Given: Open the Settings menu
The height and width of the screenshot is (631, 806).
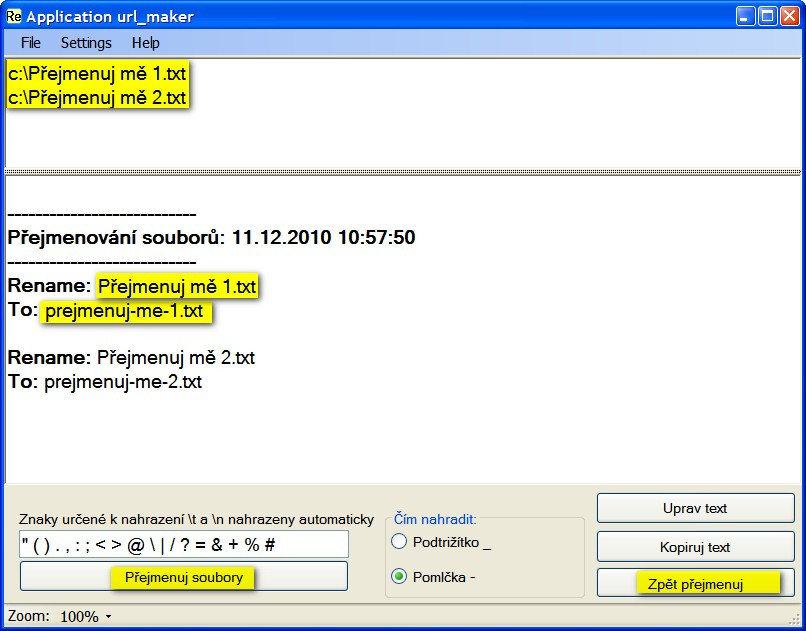Looking at the screenshot, I should (x=86, y=43).
